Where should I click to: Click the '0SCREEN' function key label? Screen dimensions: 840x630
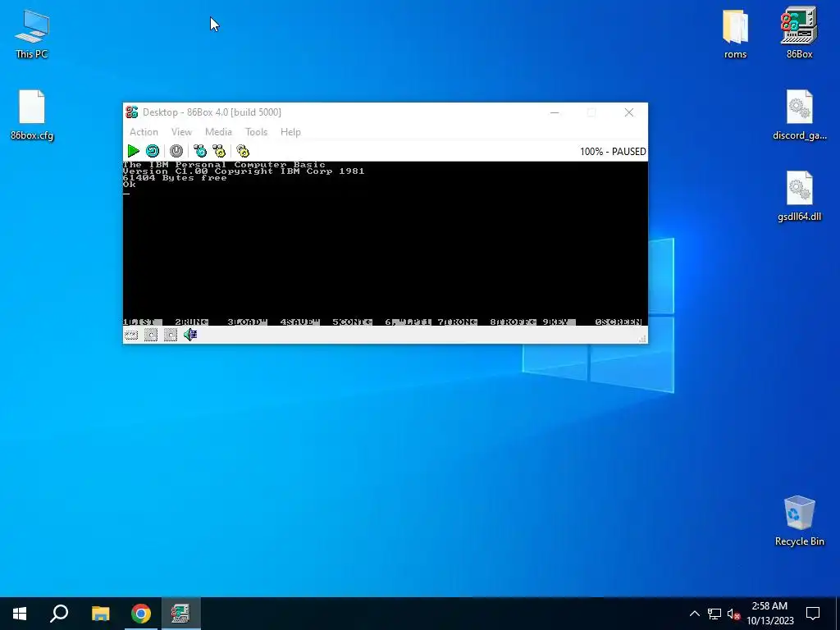click(619, 322)
